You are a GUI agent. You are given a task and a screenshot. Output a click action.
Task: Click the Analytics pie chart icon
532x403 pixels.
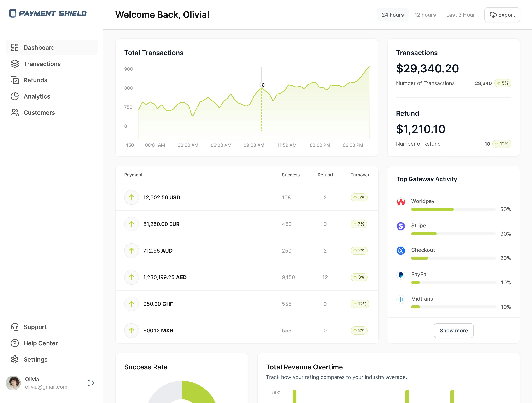pos(15,96)
